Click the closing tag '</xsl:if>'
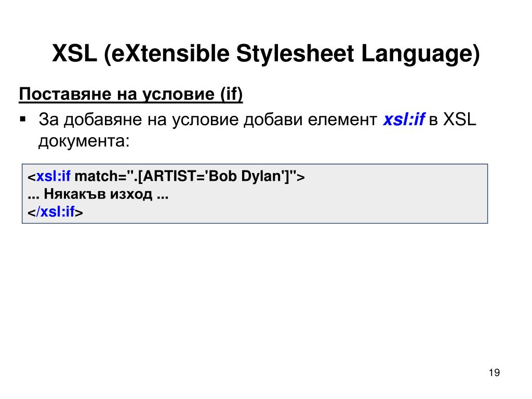 pos(55,212)
